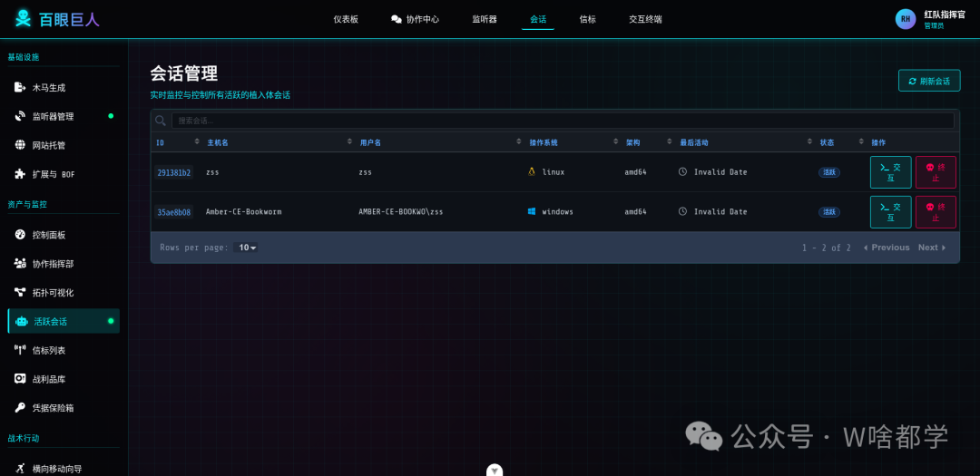Click the search magnifier icon
The image size is (980, 476).
161,121
